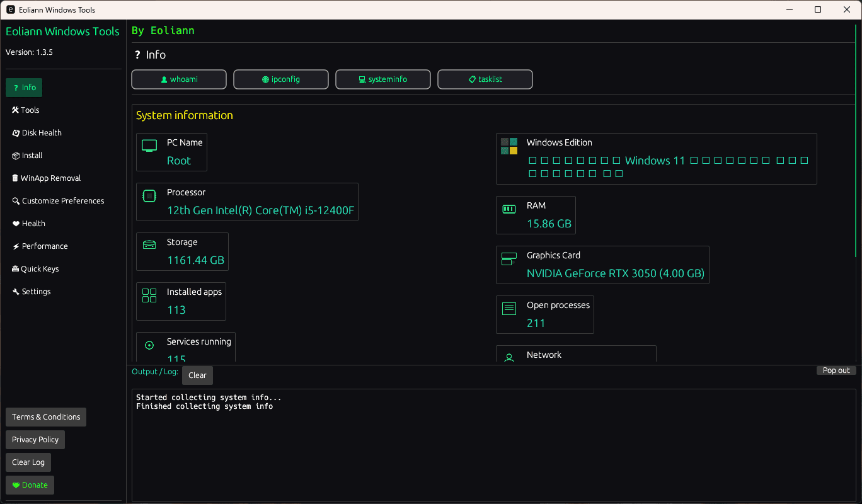Pop out the log window

836,370
